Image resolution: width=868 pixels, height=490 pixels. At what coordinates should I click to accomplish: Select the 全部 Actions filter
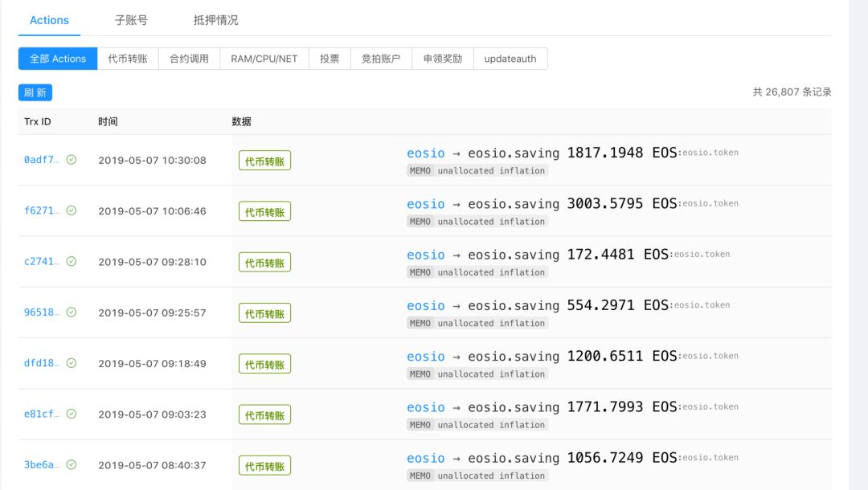(58, 59)
